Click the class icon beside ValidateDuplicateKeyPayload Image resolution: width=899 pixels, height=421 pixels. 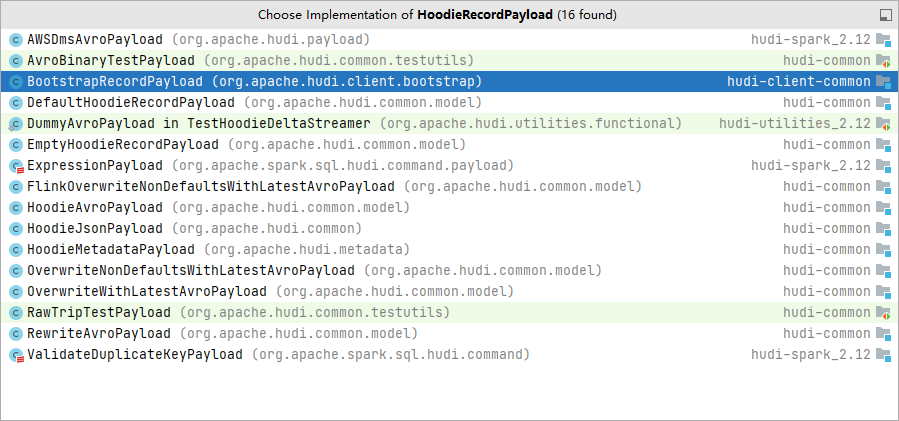click(15, 355)
